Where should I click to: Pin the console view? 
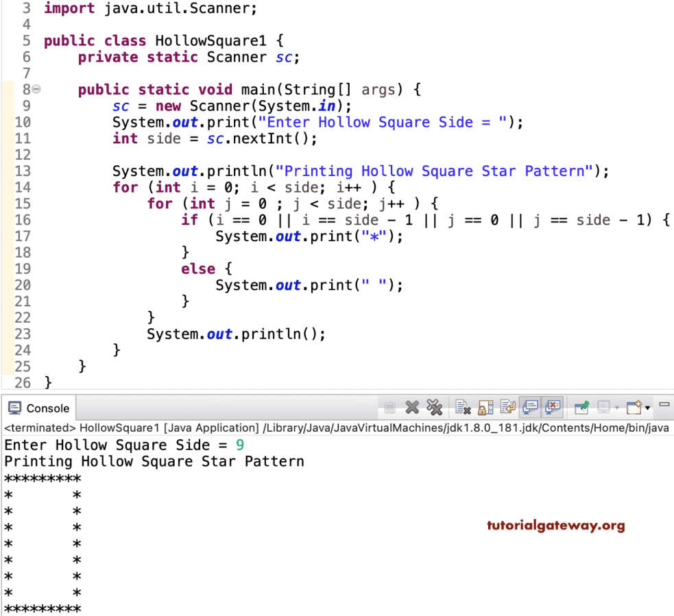click(581, 406)
